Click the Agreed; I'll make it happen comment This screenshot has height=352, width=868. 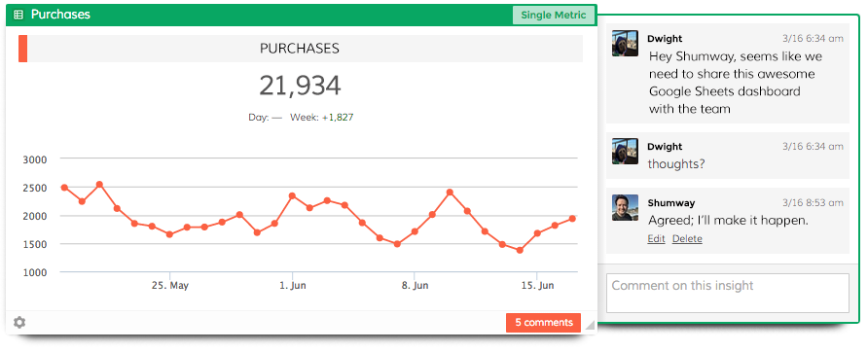(x=728, y=221)
